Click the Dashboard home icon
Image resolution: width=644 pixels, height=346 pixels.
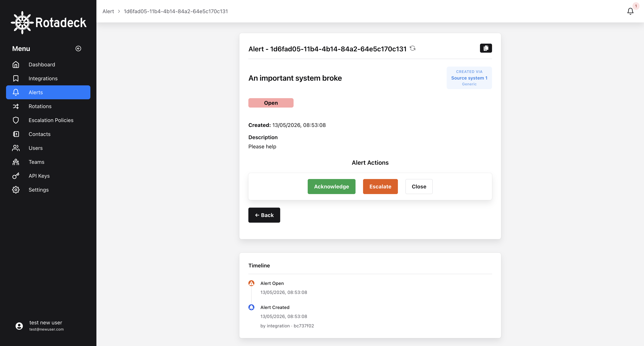point(16,64)
